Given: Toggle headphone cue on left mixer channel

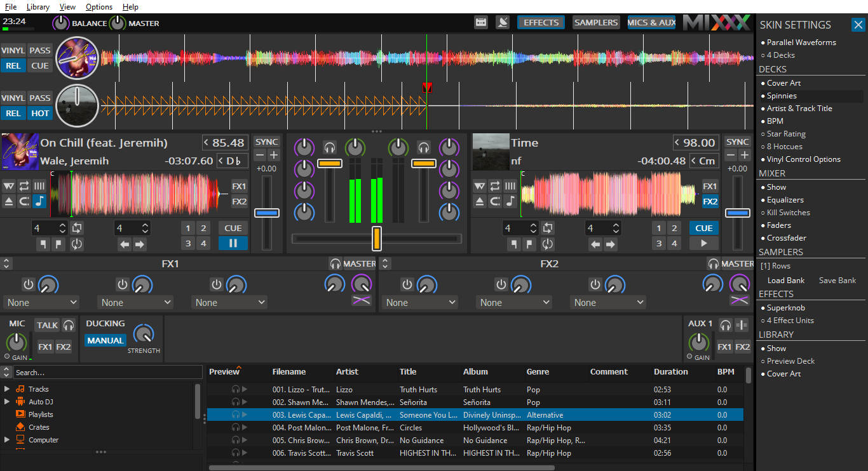Looking at the screenshot, I should [x=329, y=147].
